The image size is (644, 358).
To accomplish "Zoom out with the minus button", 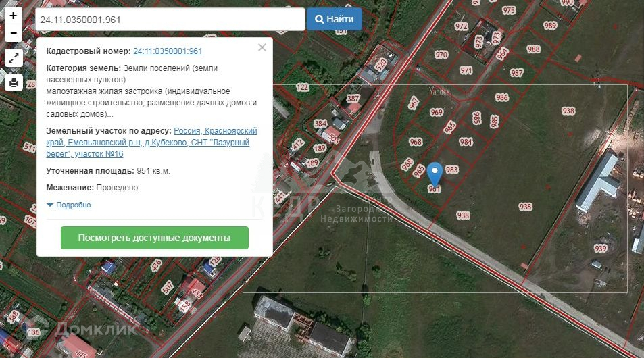I will [13, 33].
